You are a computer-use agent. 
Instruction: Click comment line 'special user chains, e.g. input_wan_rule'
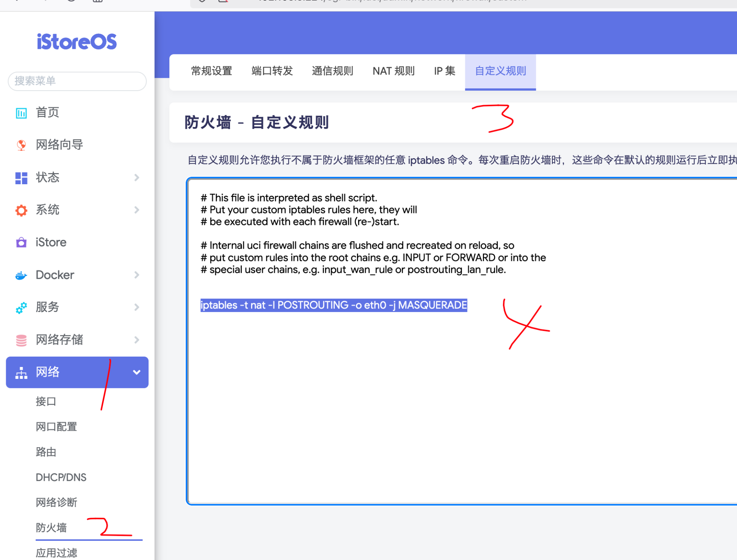tap(353, 269)
